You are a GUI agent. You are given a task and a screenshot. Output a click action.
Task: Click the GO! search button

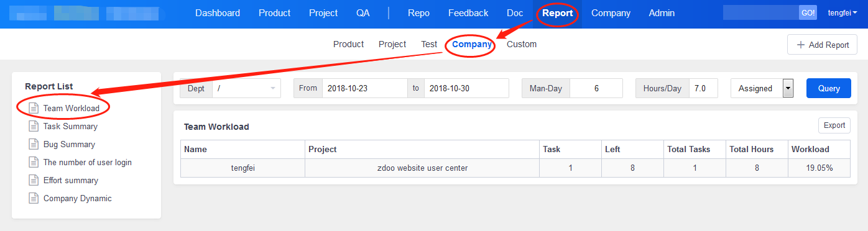pyautogui.click(x=808, y=13)
